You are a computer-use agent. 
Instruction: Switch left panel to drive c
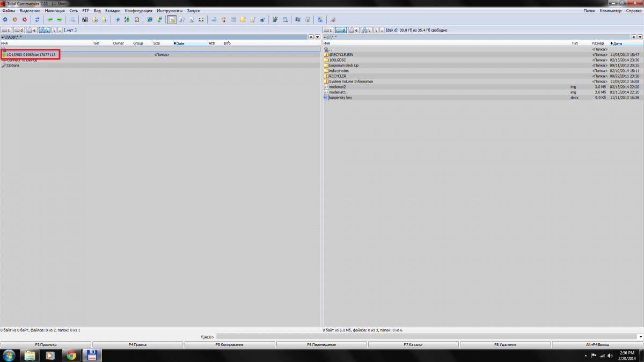point(7,30)
